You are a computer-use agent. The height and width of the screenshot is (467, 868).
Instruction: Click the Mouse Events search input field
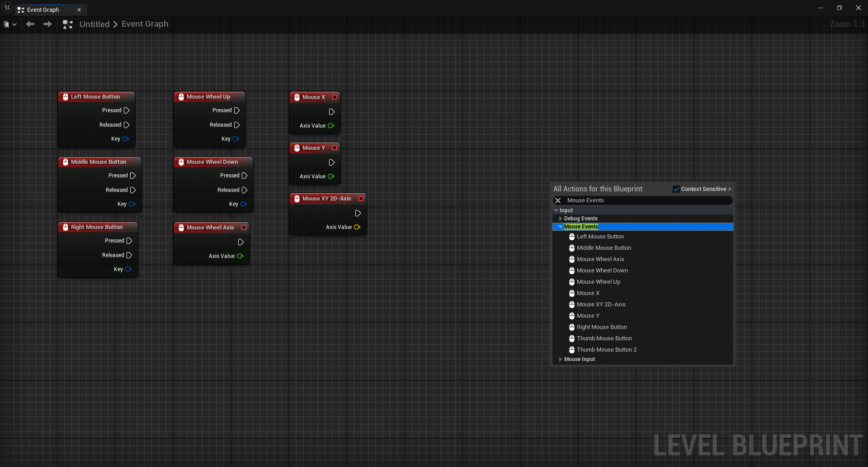[646, 200]
